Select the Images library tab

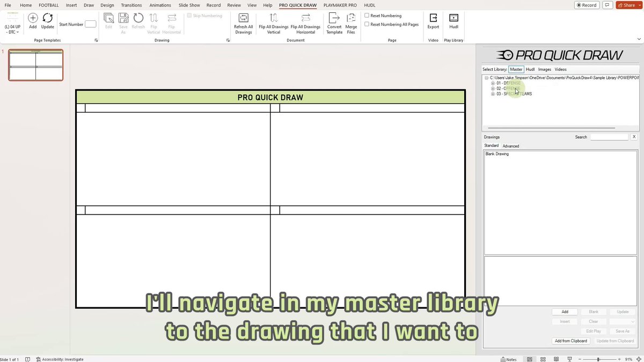click(x=545, y=69)
